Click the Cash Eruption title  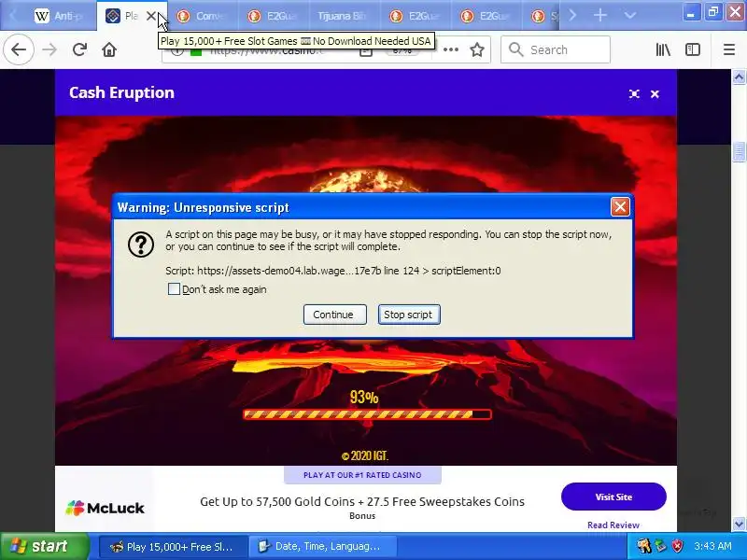122,92
